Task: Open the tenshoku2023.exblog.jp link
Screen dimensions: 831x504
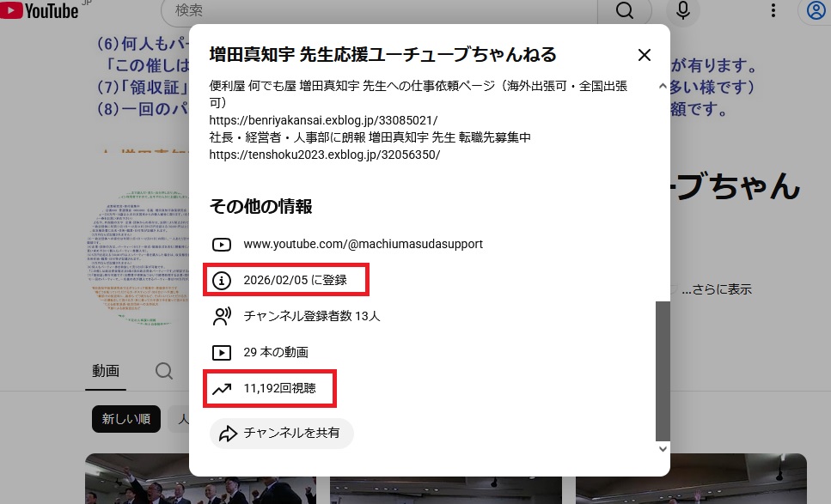Action: (325, 155)
